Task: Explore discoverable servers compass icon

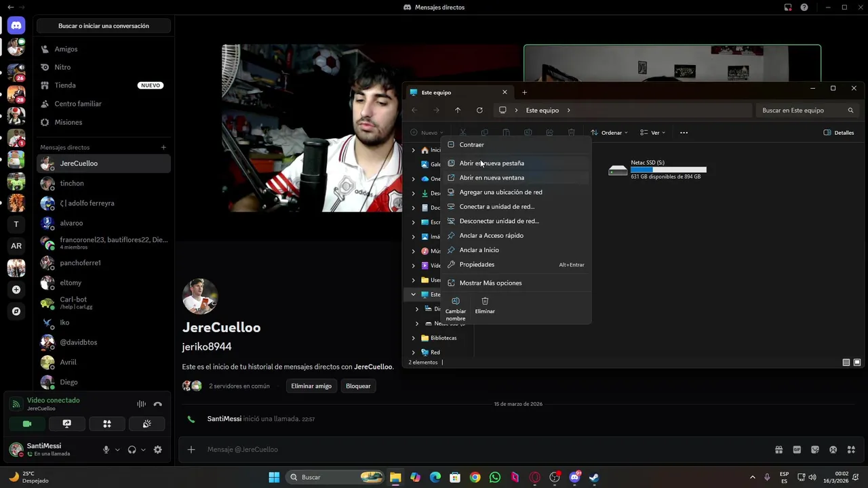Action: 16,311
